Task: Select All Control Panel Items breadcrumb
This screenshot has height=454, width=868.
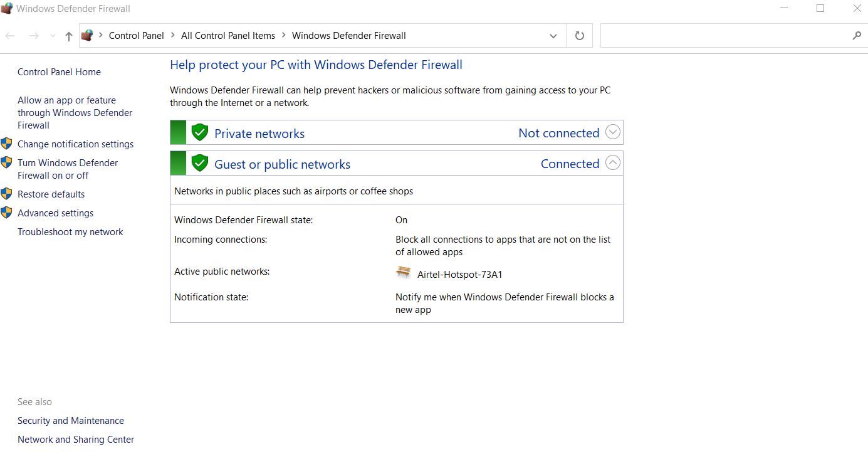Action: pyautogui.click(x=228, y=36)
